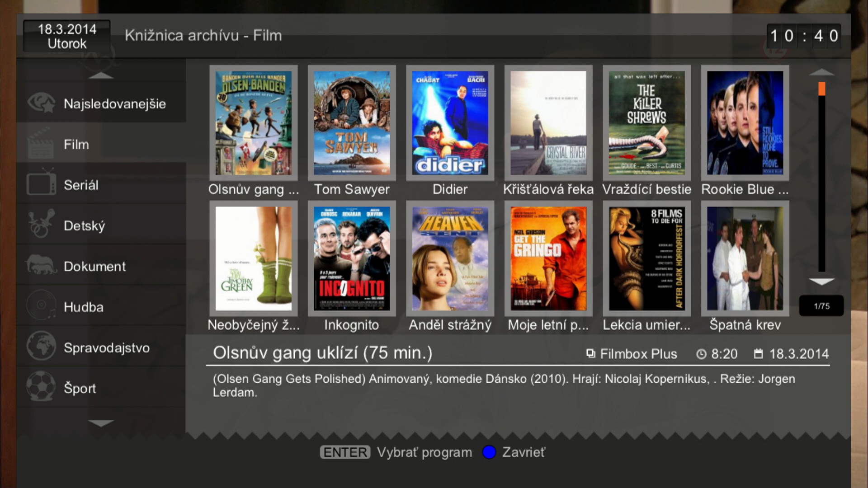Select the Didier movie poster
The image size is (868, 488).
click(450, 123)
